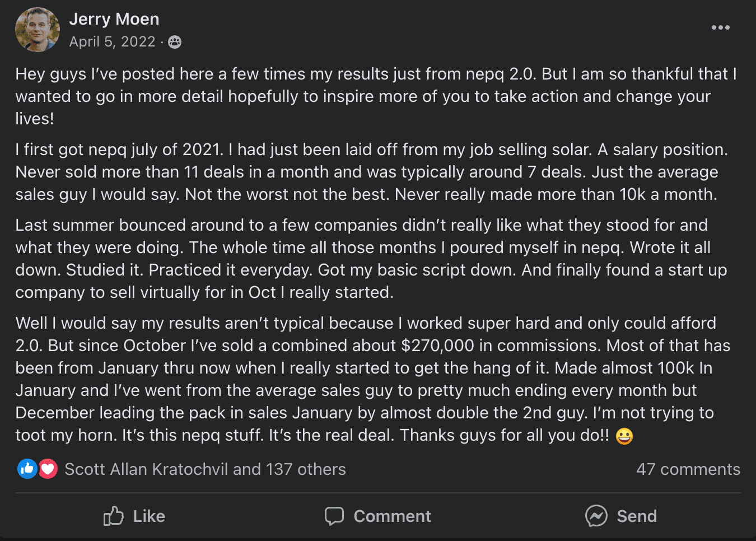Viewport: 756px width, 541px height.
Task: Click Jerry Moen's profile picture
Action: click(38, 30)
